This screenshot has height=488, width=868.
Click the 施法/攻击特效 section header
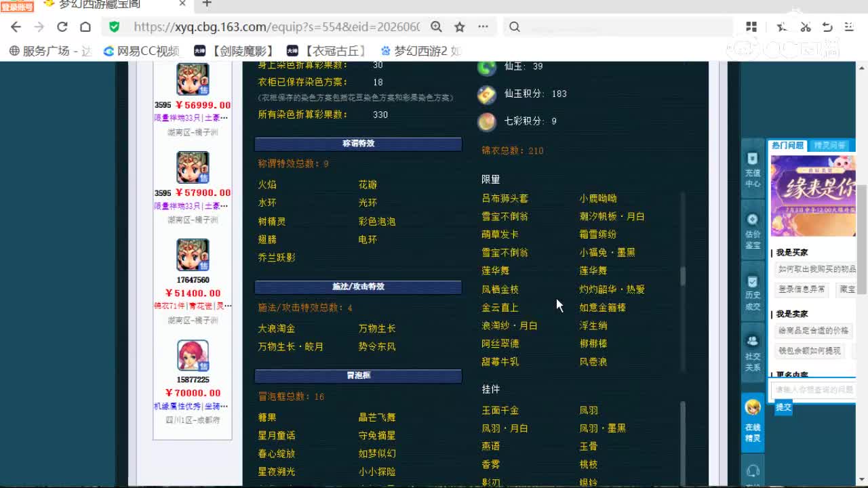coord(358,287)
